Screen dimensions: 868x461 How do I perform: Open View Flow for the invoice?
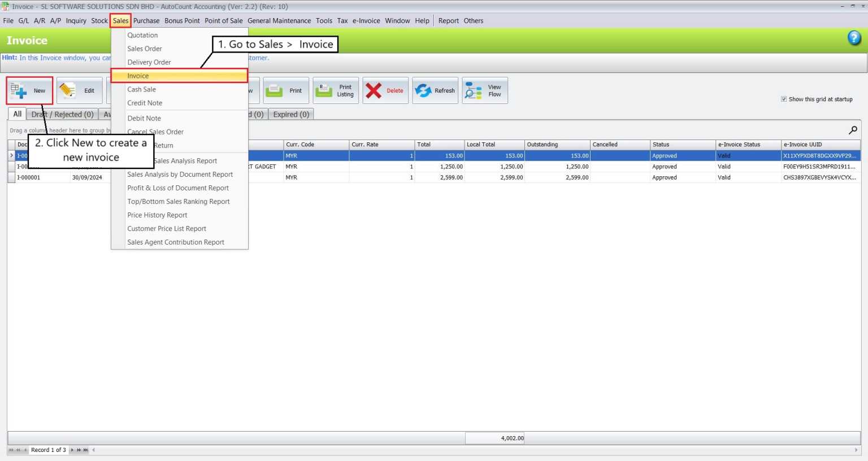click(x=485, y=90)
